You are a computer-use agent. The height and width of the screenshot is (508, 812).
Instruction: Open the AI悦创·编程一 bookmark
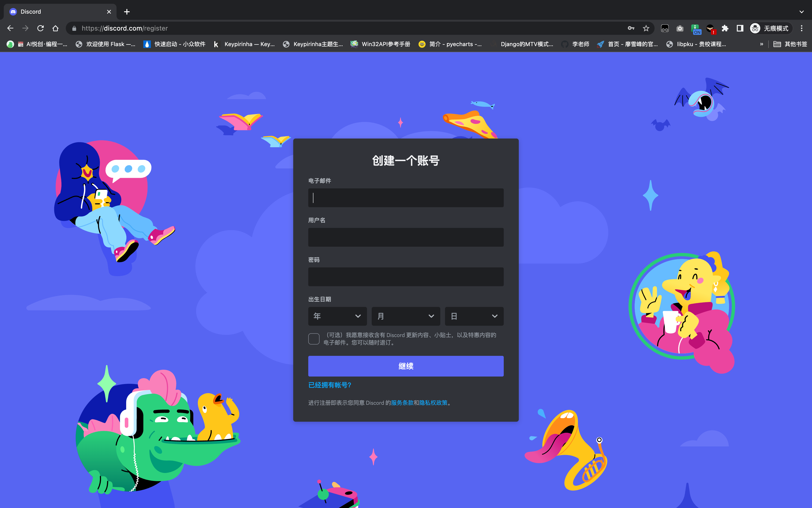(x=37, y=44)
